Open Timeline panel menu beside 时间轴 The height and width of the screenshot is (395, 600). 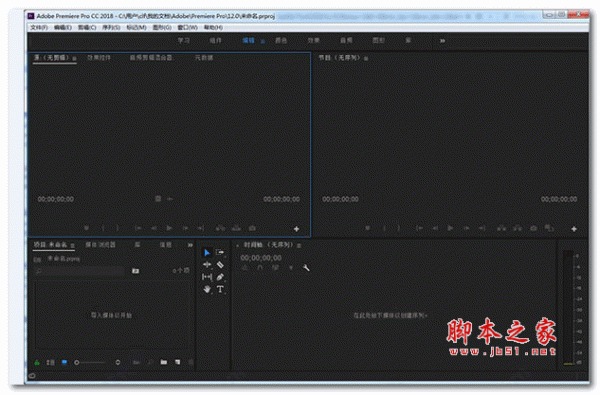click(x=299, y=245)
